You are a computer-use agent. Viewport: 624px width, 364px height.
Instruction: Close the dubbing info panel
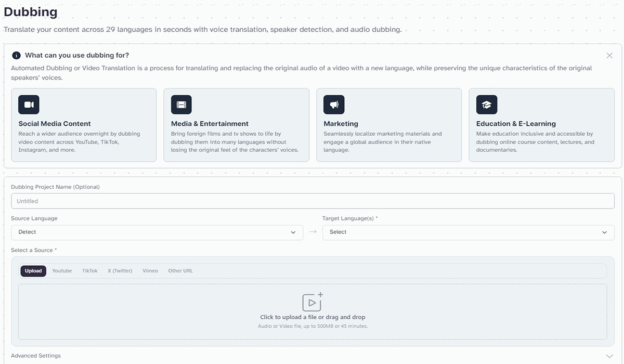point(609,56)
